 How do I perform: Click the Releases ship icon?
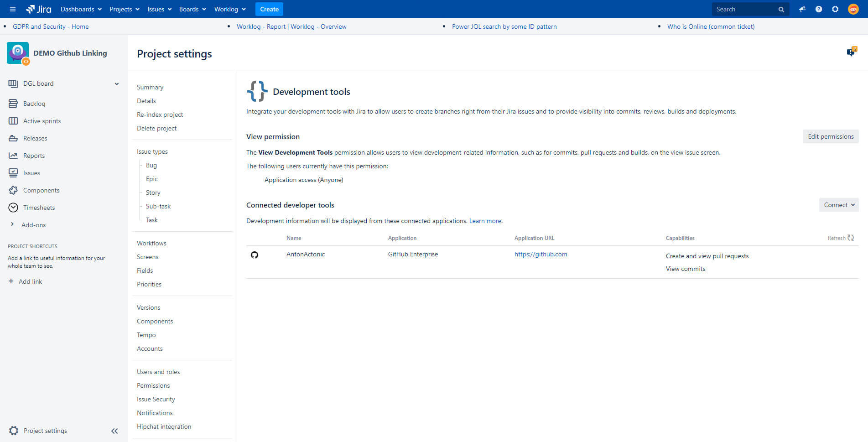(13, 138)
